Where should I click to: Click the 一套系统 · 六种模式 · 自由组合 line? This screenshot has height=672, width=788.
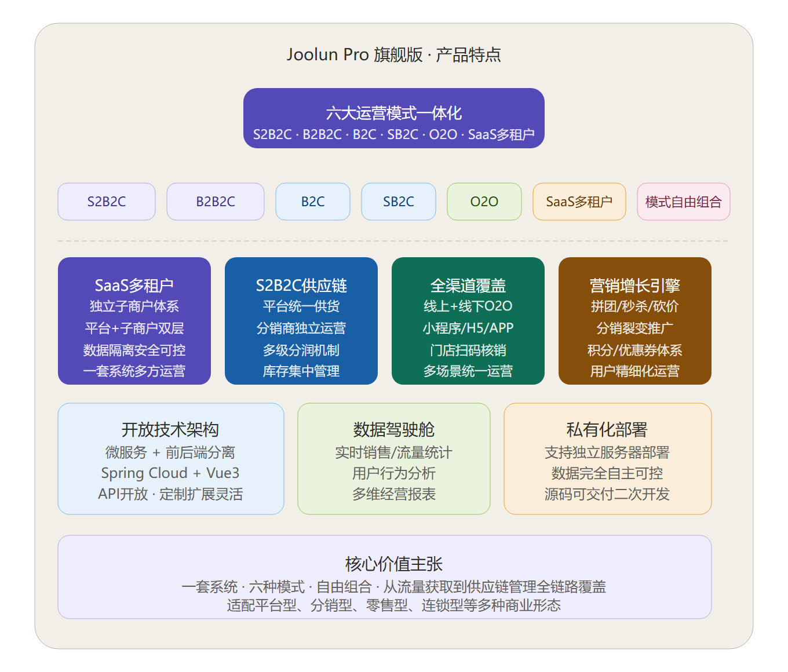(394, 587)
